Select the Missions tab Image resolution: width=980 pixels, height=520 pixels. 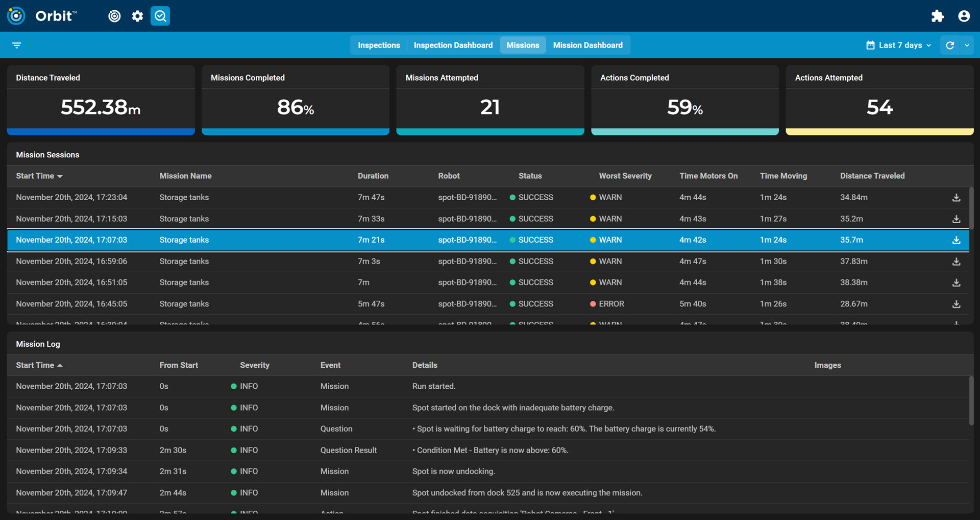click(x=523, y=45)
